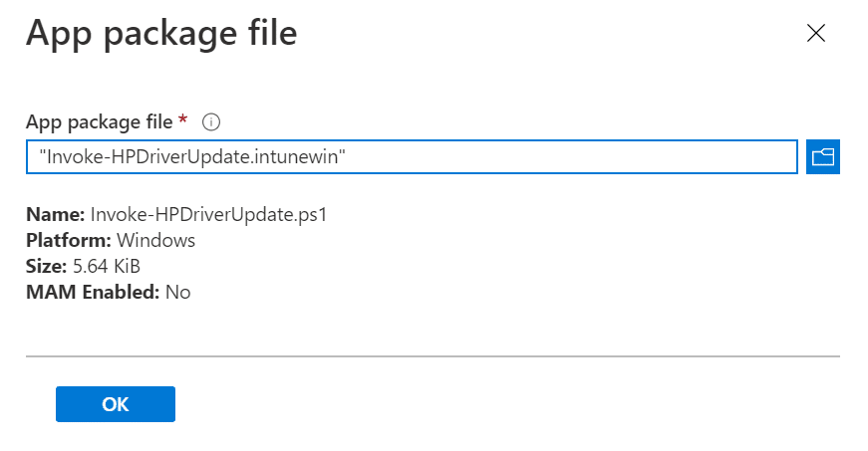The width and height of the screenshot is (868, 451).
Task: Select the App package file field label
Action: pyautogui.click(x=99, y=122)
